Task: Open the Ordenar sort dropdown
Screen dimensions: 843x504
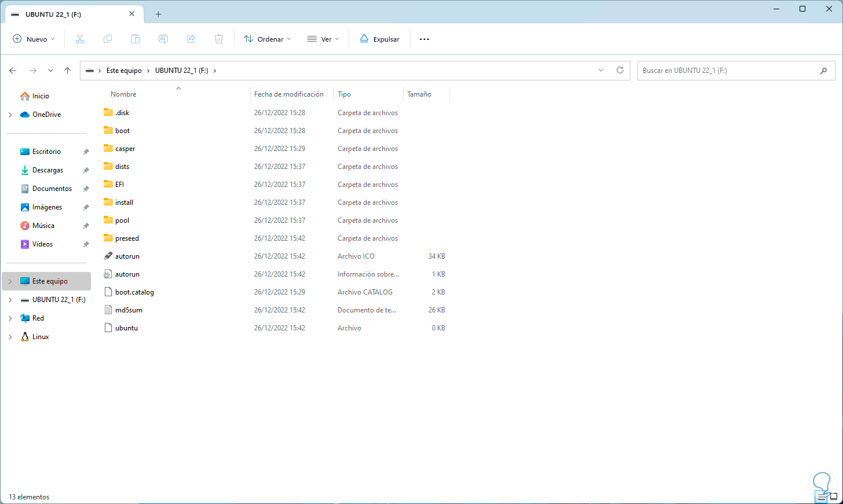Action: click(267, 39)
